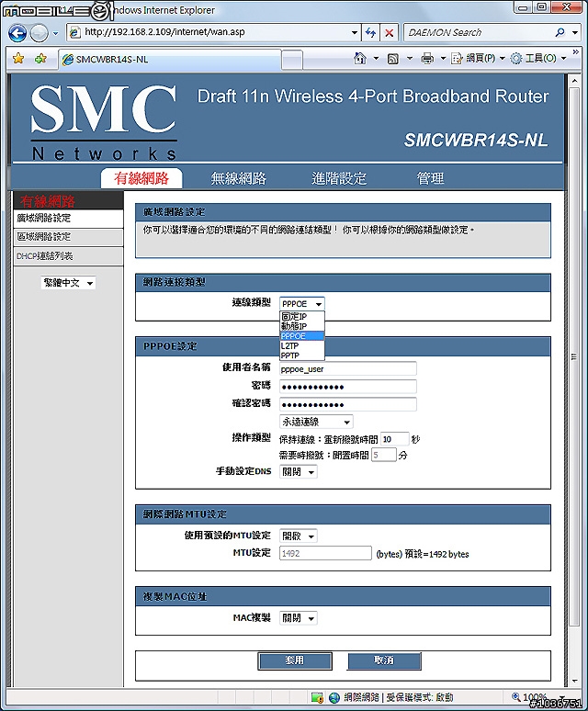Open the Home icon dropdown arrow
The image size is (588, 711).
pyautogui.click(x=376, y=59)
